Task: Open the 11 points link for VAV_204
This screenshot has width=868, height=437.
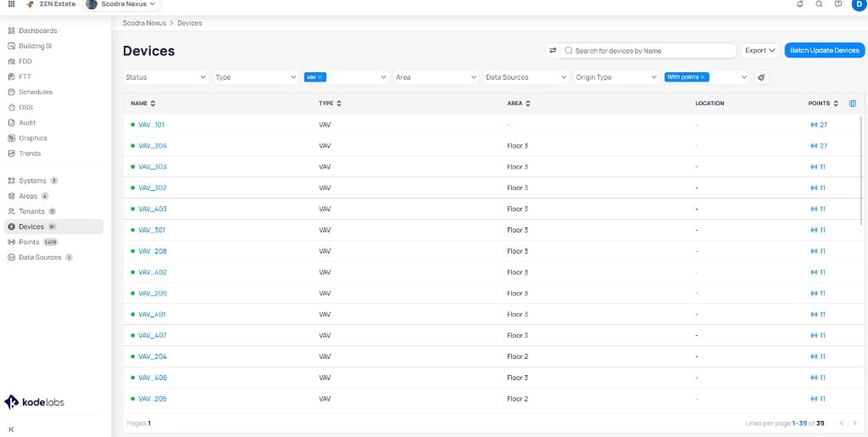Action: [818, 356]
